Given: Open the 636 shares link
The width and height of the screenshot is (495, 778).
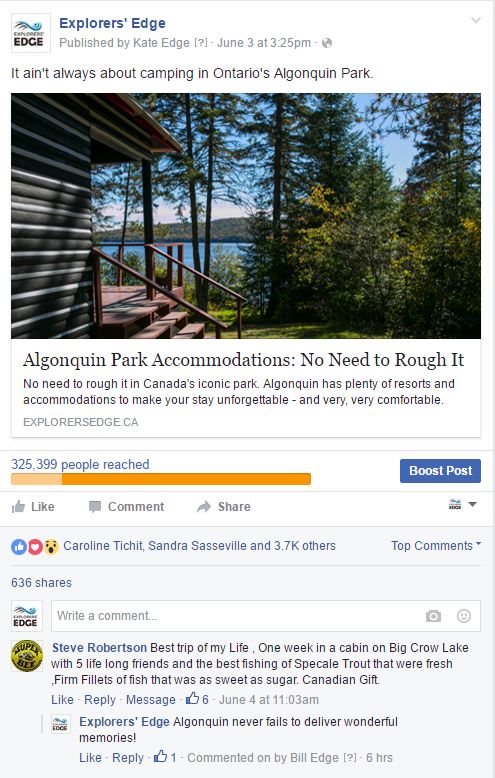Looking at the screenshot, I should [x=41, y=583].
